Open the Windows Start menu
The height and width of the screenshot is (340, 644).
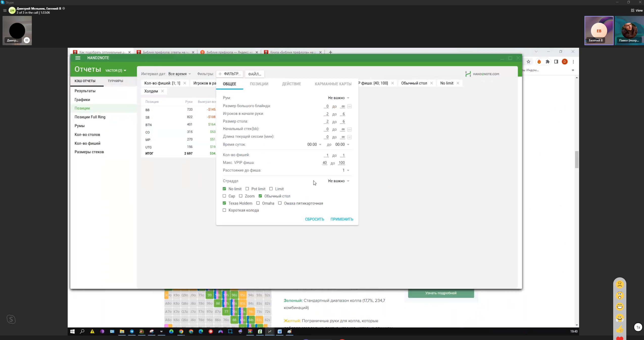click(72, 331)
